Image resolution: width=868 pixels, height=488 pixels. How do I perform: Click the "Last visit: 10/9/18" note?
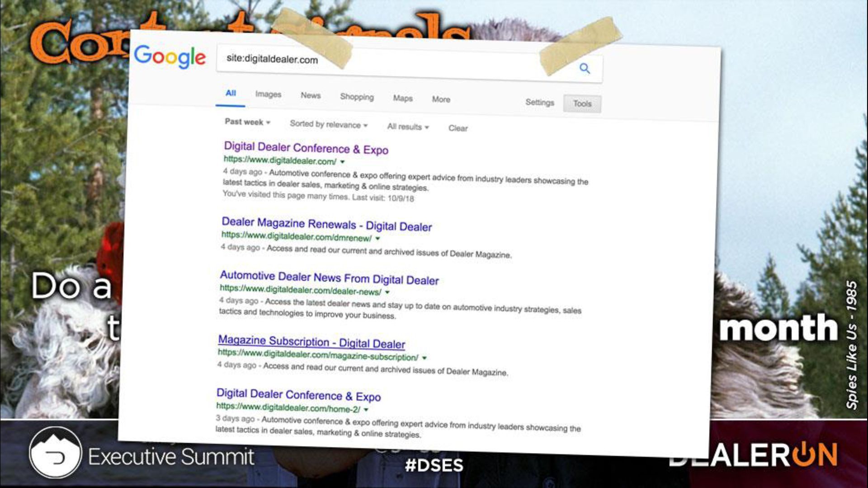click(x=383, y=198)
